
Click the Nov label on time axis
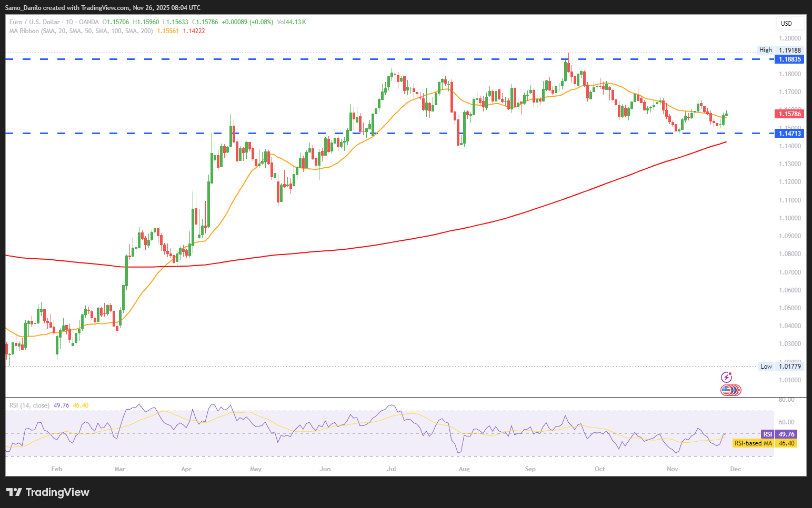click(672, 469)
